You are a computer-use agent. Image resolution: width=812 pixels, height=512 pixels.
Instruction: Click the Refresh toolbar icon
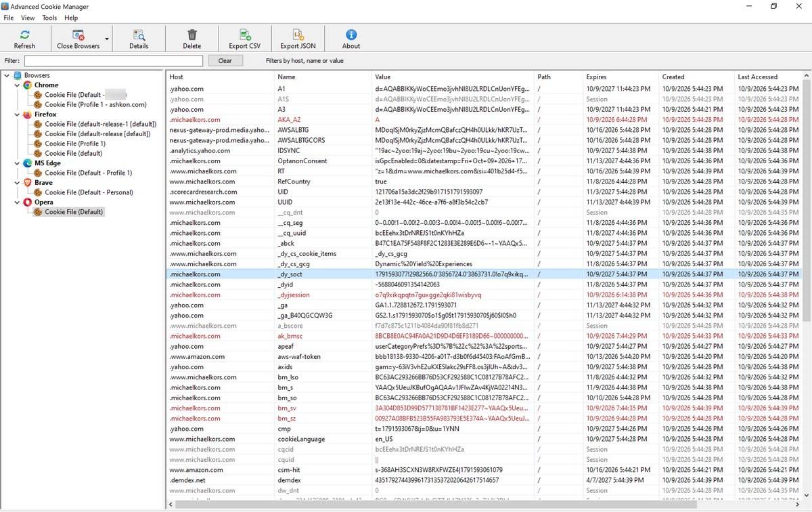click(x=24, y=35)
